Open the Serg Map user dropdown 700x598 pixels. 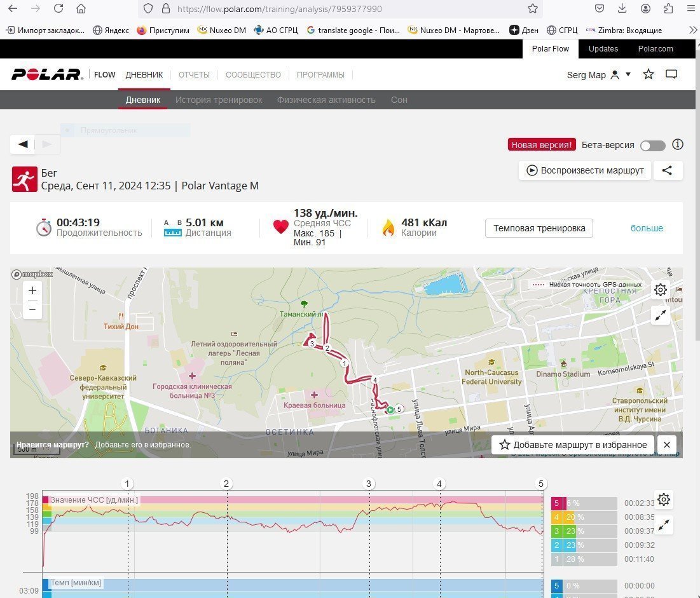[x=598, y=75]
